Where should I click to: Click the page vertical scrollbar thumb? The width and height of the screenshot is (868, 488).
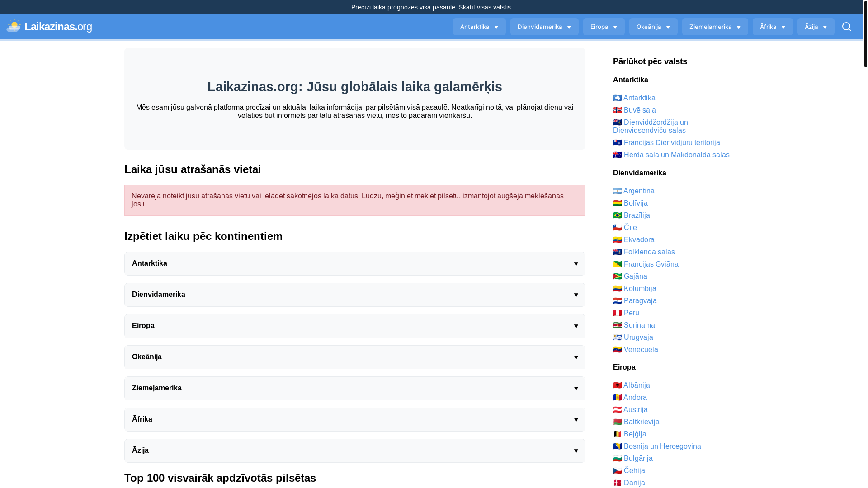[865, 34]
